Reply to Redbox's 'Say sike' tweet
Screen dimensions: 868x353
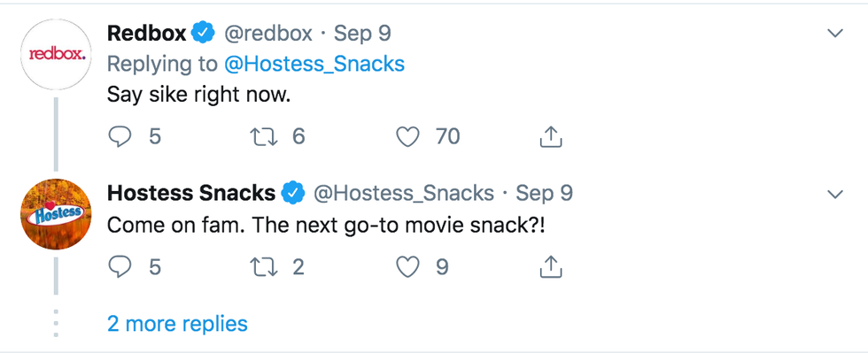click(120, 136)
